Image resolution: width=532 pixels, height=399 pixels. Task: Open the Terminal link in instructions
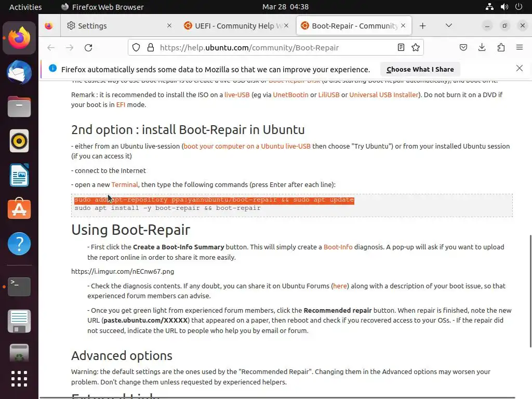click(125, 184)
